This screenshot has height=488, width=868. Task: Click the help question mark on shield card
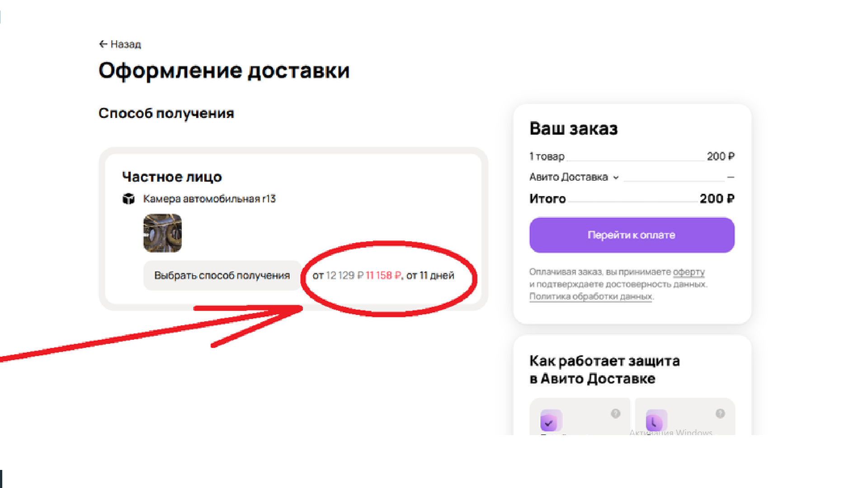615,413
